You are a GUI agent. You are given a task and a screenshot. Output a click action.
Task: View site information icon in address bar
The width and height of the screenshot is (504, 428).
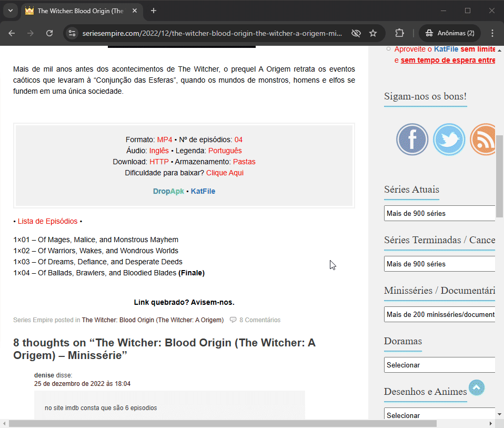tap(72, 33)
